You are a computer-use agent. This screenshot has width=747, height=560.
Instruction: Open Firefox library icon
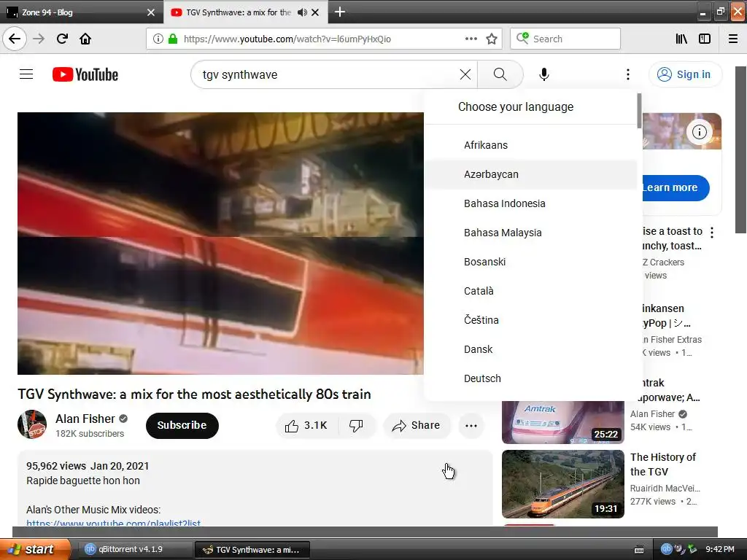click(681, 39)
